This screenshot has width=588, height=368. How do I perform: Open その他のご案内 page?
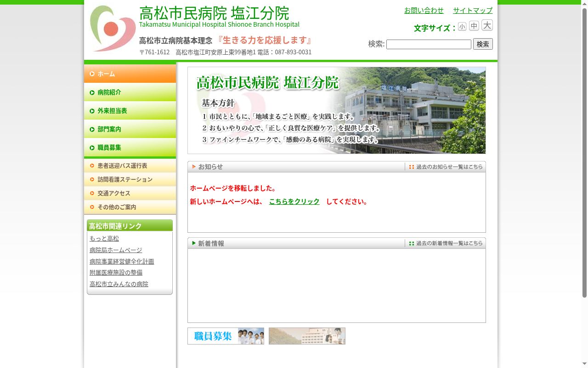point(130,207)
